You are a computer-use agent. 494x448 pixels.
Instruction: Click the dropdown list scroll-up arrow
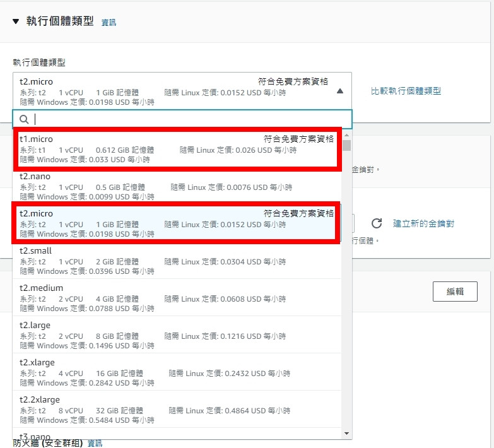point(346,135)
